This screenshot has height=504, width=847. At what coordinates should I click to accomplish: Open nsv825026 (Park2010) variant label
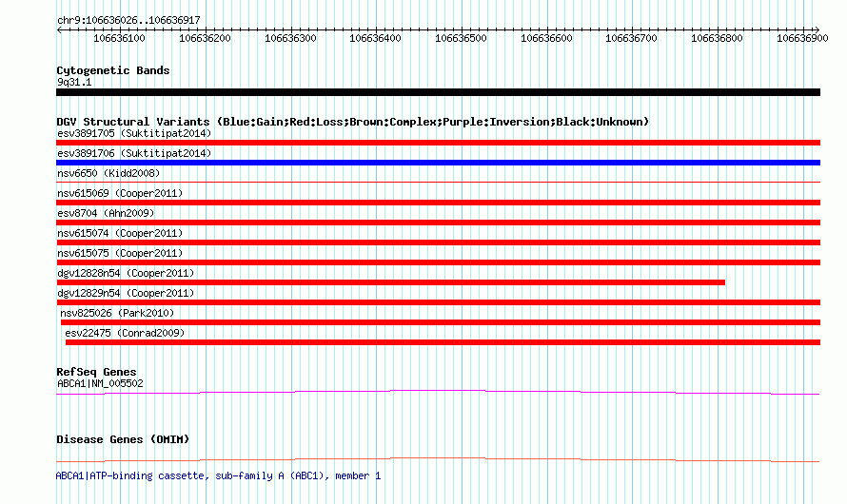coord(117,313)
